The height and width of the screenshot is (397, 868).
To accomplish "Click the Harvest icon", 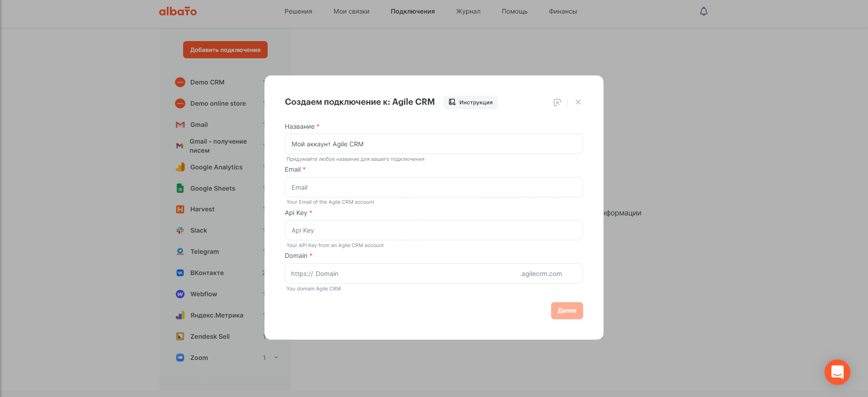I will point(180,209).
